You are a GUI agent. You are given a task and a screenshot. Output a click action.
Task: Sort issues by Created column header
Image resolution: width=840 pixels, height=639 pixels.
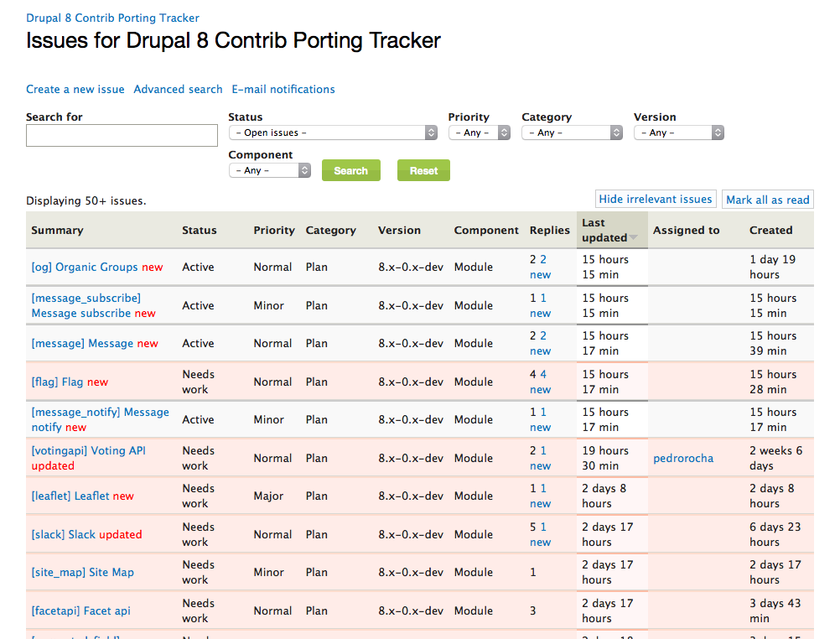770,231
